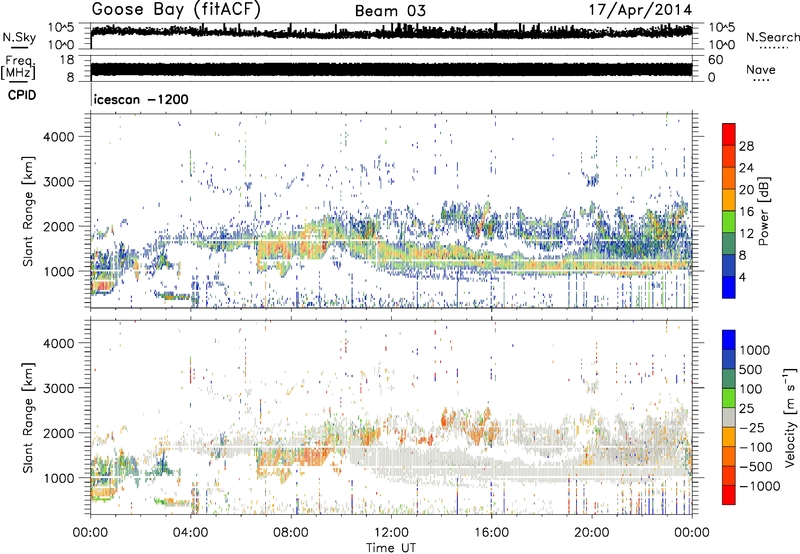Screen dimensions: 800x554
Task: Select the 1000 km tick on velocity panel
Action: (59, 478)
